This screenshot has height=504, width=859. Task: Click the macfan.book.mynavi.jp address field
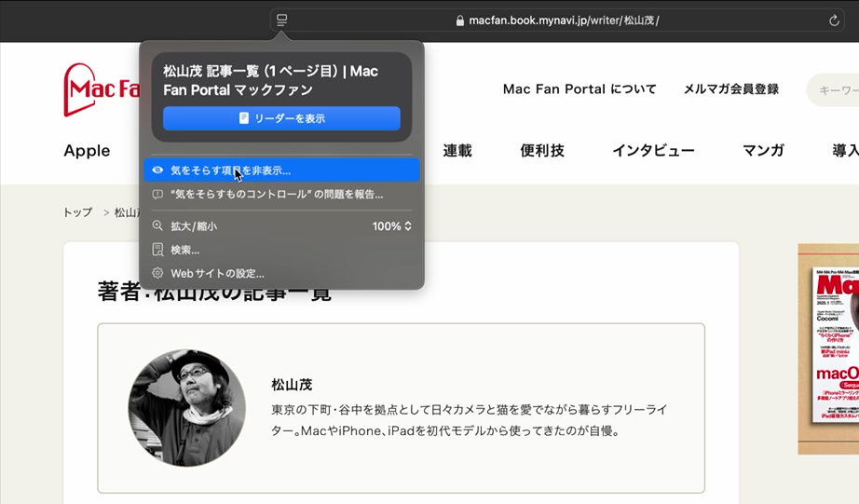tap(557, 20)
